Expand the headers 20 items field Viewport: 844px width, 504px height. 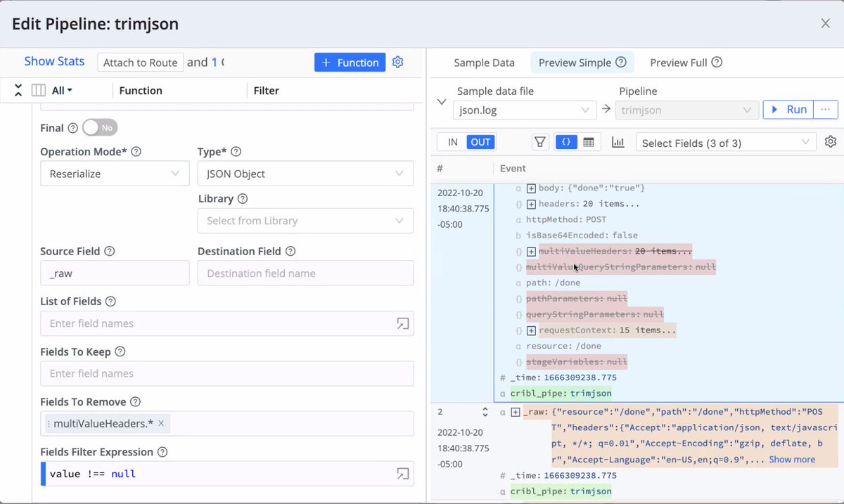coord(532,204)
